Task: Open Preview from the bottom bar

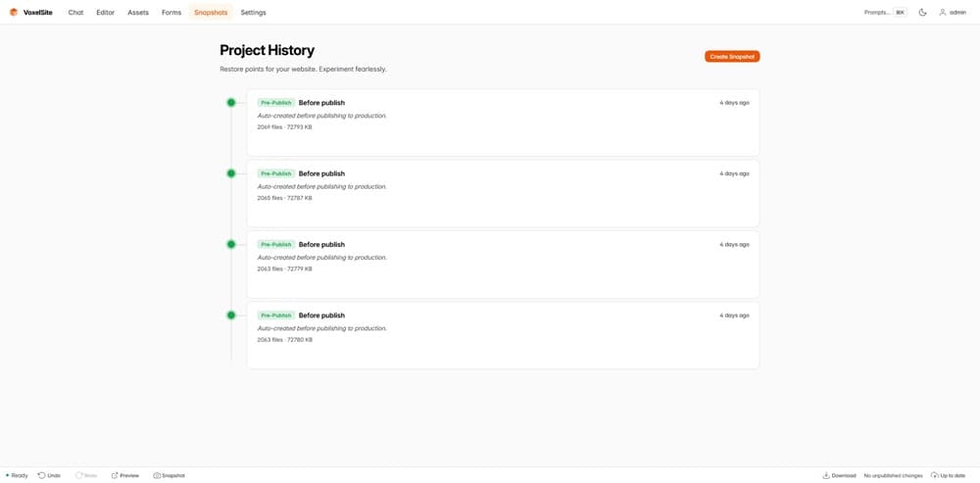Action: tap(124, 475)
